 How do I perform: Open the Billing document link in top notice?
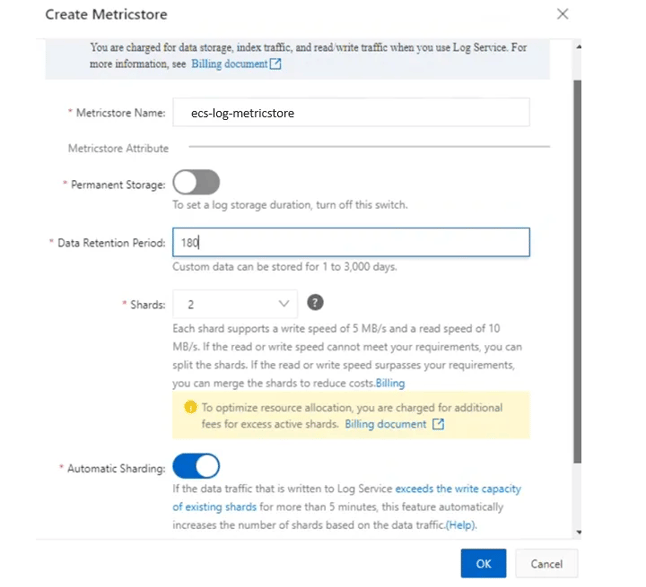(x=229, y=64)
